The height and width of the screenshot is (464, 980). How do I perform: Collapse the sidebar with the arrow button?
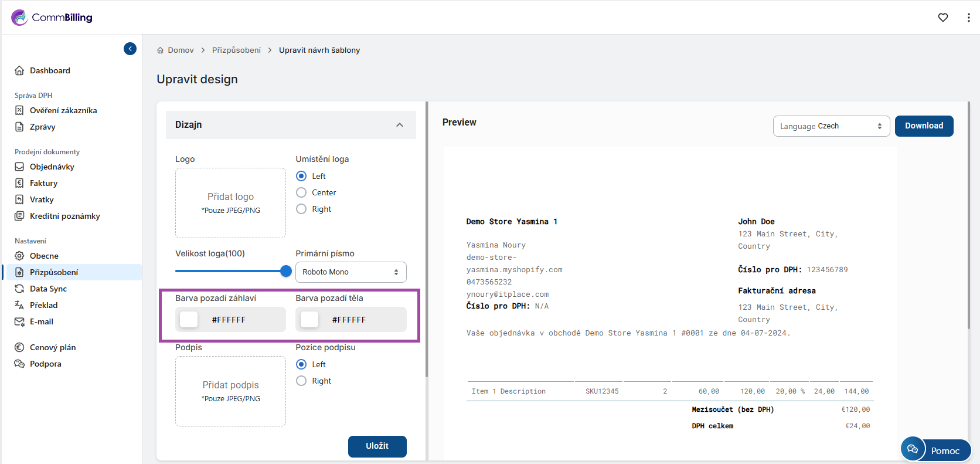point(130,49)
